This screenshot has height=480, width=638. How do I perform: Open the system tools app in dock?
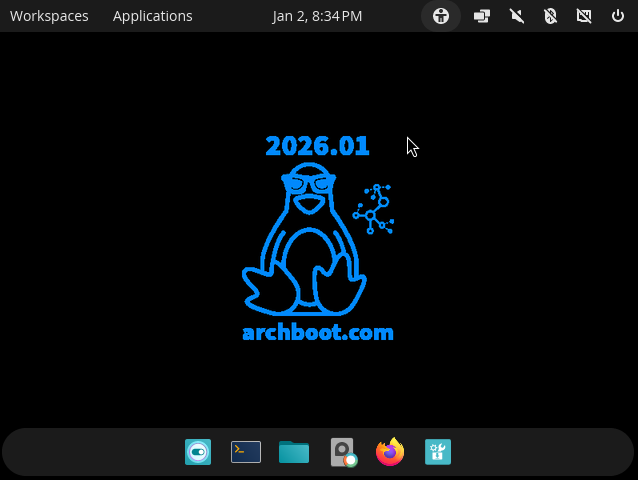[438, 453]
